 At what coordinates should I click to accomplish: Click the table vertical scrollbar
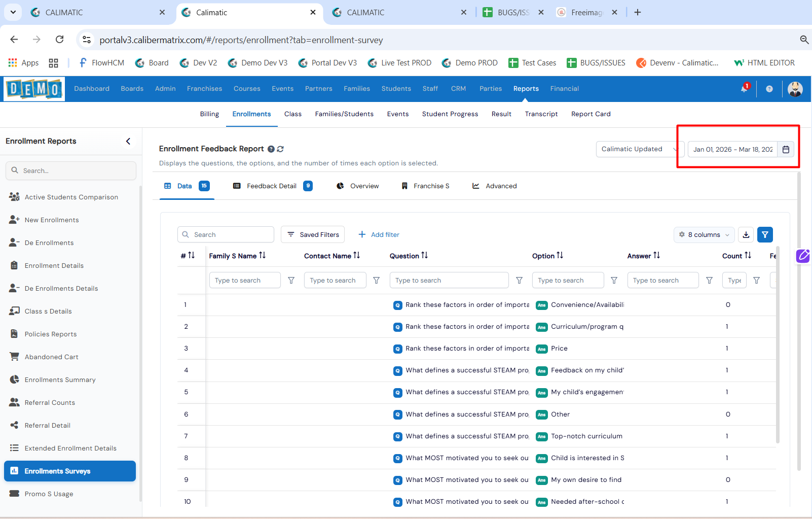point(778,345)
